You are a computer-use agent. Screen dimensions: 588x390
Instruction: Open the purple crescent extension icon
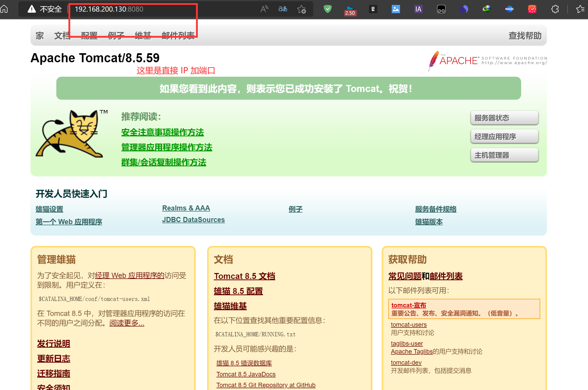click(x=464, y=9)
